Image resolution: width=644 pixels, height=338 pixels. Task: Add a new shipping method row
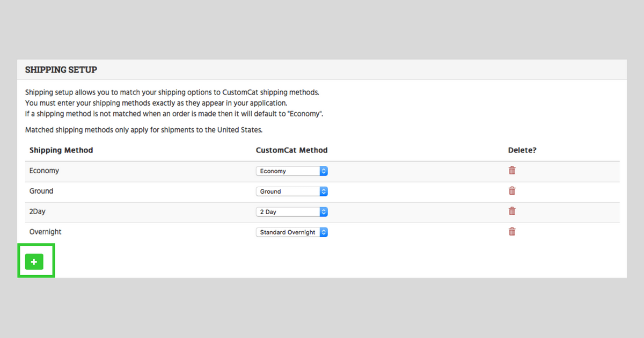(x=34, y=262)
